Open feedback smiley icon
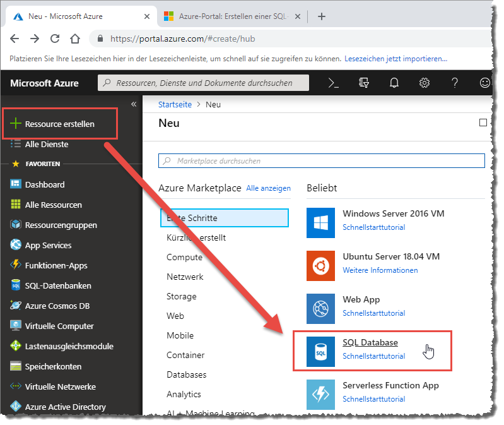This screenshot has height=425, width=504. point(484,83)
